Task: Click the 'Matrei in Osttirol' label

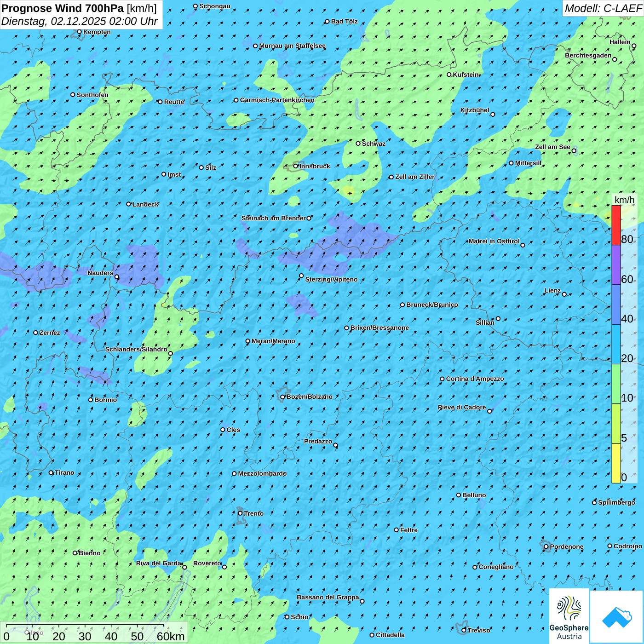Action: point(494,241)
